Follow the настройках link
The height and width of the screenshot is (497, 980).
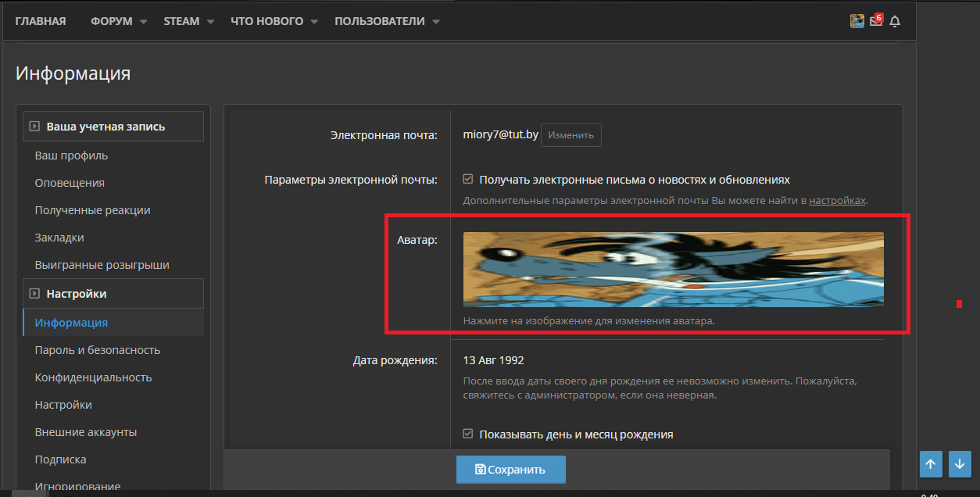837,201
